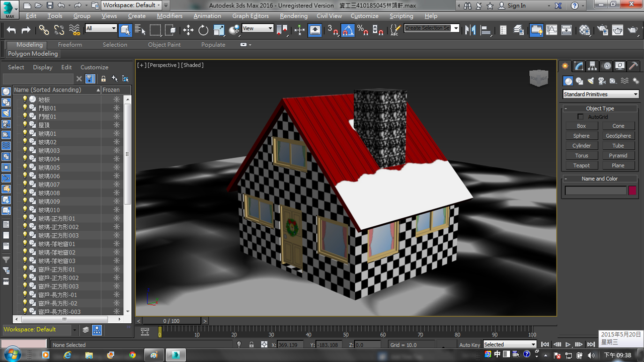Screen dimensions: 644x362
Task: Click the Align tool icon
Action: 486,30
